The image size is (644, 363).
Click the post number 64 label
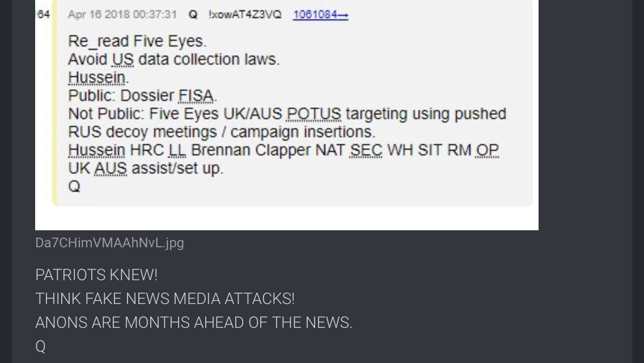[x=43, y=15]
